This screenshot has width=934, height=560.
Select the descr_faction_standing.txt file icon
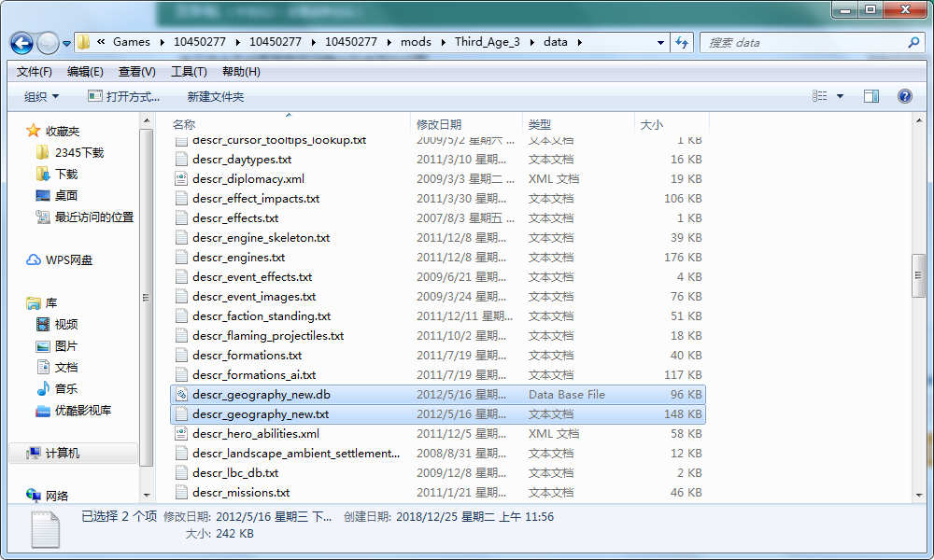(x=182, y=316)
